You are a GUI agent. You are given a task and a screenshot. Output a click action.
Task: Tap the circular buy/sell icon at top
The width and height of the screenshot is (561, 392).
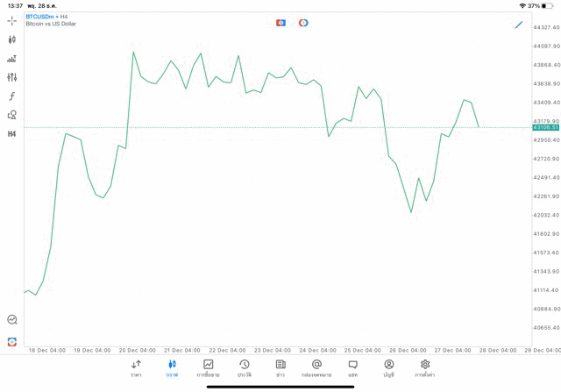pyautogui.click(x=303, y=23)
